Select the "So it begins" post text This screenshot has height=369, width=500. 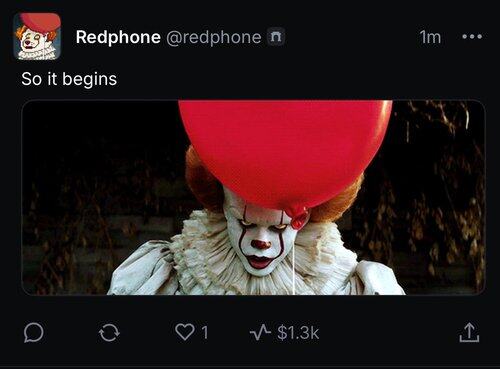pos(69,79)
